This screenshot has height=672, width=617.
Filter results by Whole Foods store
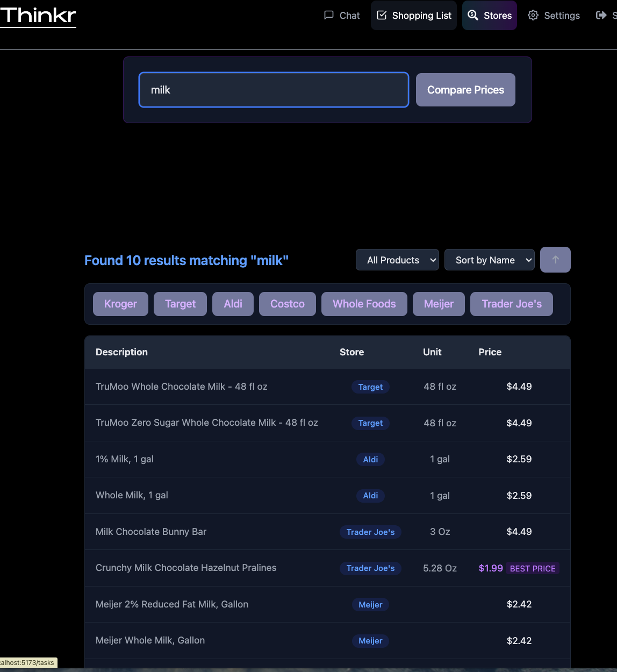pyautogui.click(x=364, y=304)
